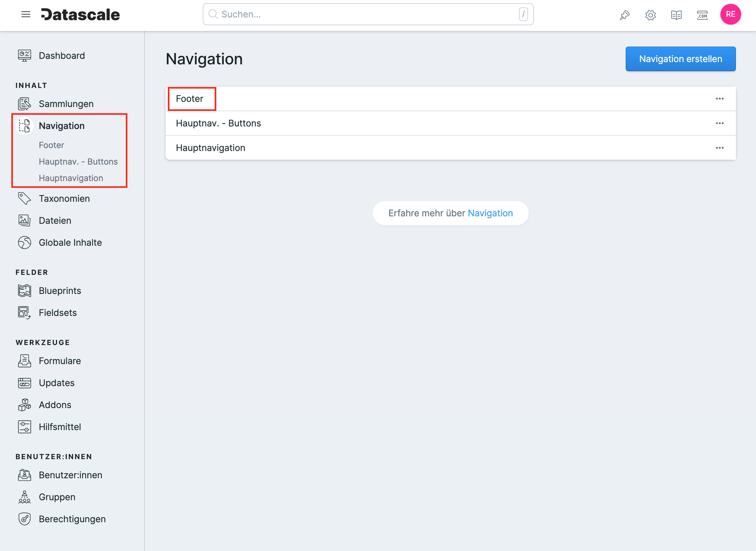Click the search input field

tap(368, 15)
